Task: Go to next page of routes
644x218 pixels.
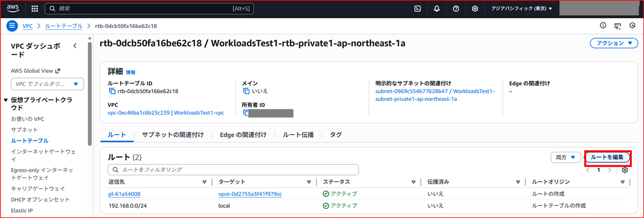Action: pyautogui.click(x=609, y=170)
